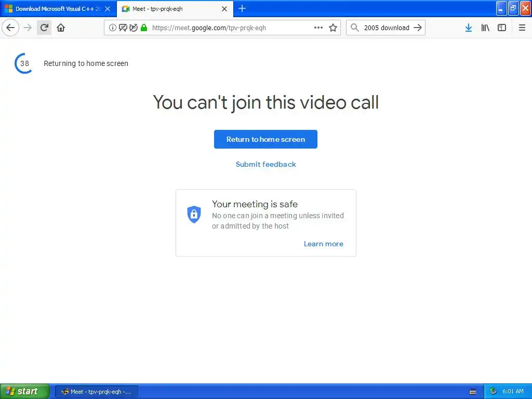Click the 6:01 AM taskbar clock
The width and height of the screenshot is (532, 399).
coord(513,392)
